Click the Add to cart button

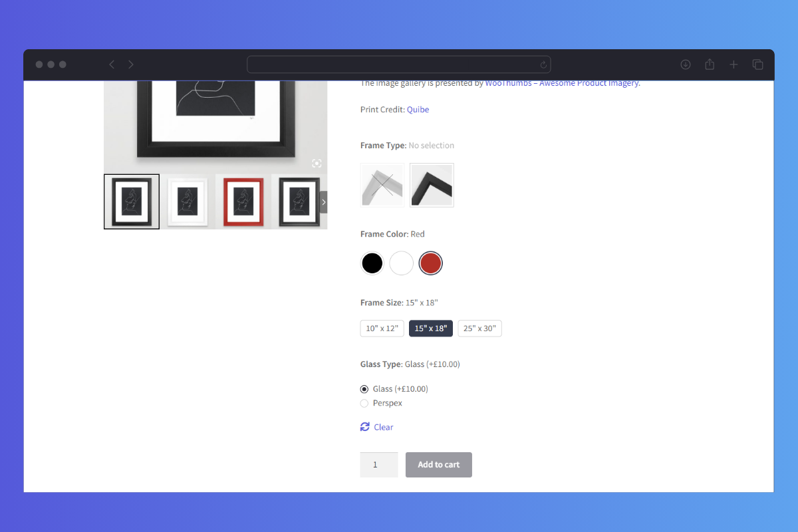pyautogui.click(x=438, y=465)
